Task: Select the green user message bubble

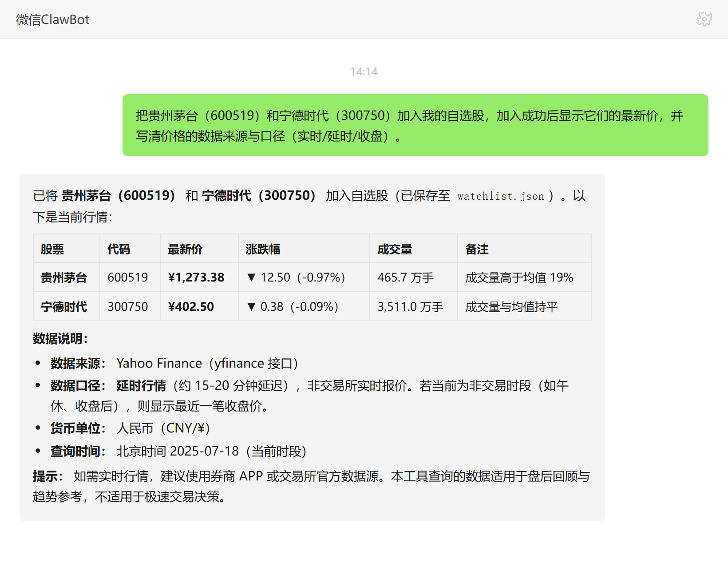Action: (415, 125)
